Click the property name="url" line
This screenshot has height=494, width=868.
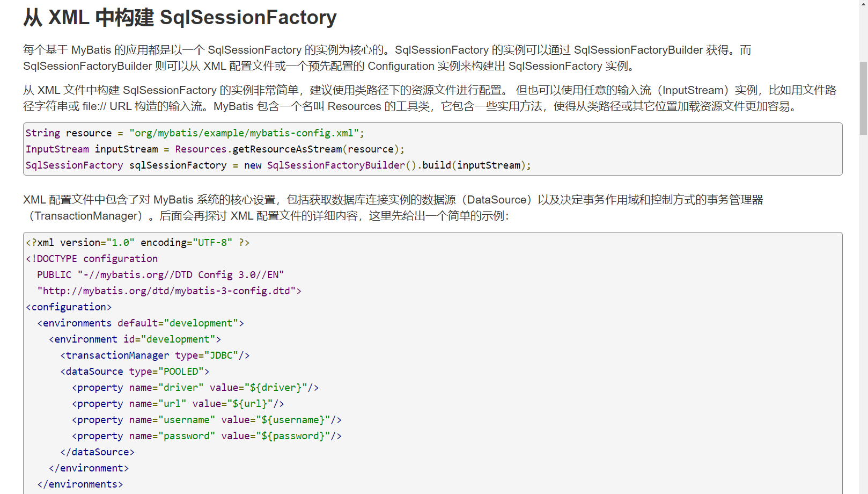(x=178, y=404)
